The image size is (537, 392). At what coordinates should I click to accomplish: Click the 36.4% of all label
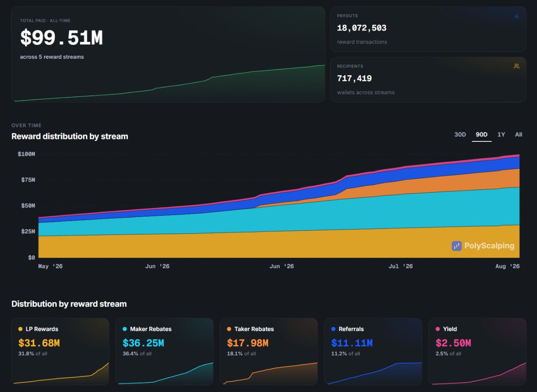point(137,354)
